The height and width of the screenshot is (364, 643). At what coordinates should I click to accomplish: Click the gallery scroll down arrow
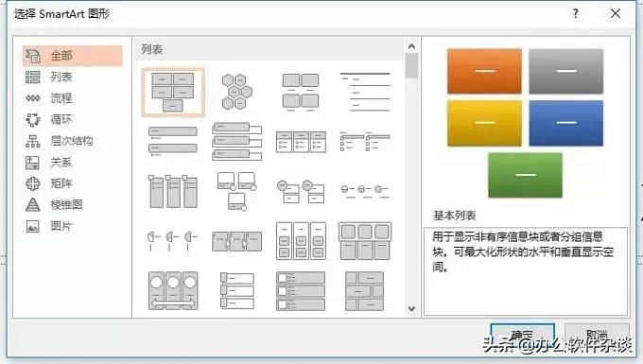411,308
